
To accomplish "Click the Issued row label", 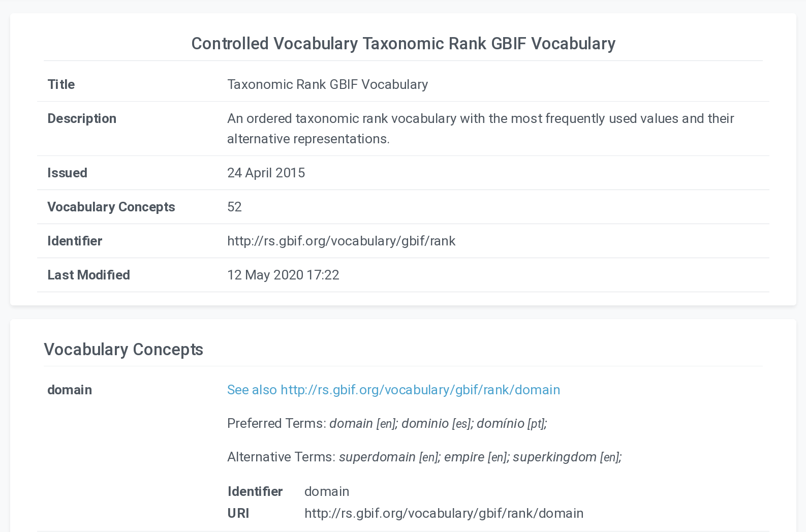I will tap(67, 173).
